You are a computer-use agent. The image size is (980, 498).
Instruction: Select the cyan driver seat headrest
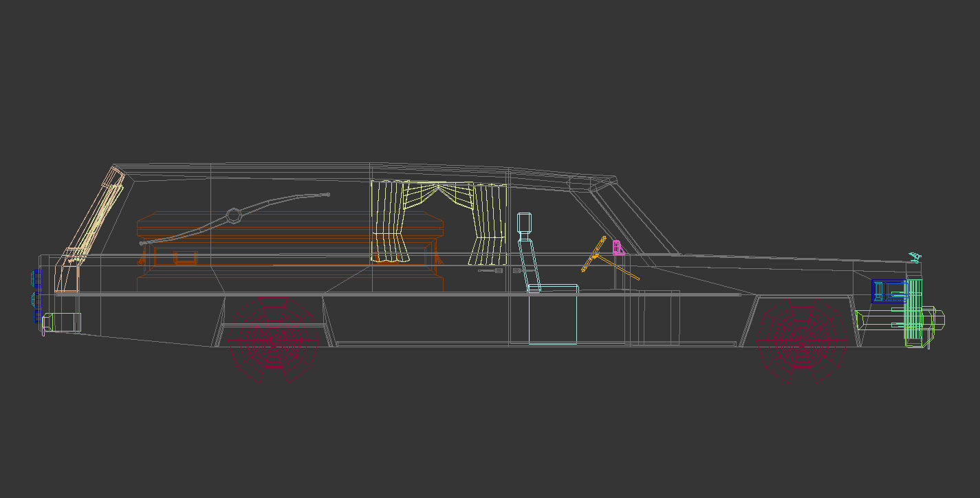(525, 223)
